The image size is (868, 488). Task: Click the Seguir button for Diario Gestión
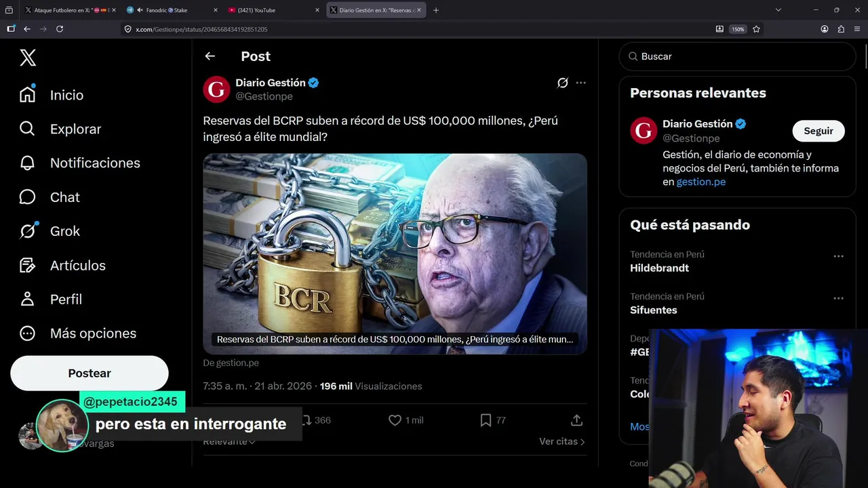818,131
